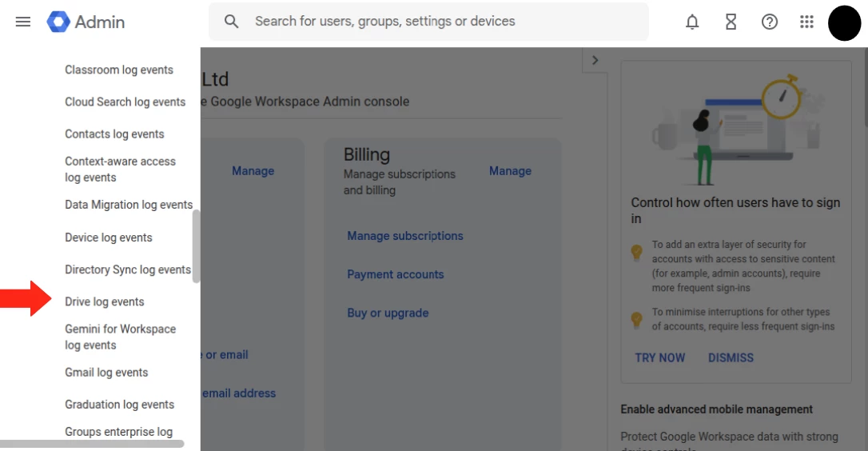The image size is (868, 451).
Task: Open the notifications bell
Action: pos(692,22)
